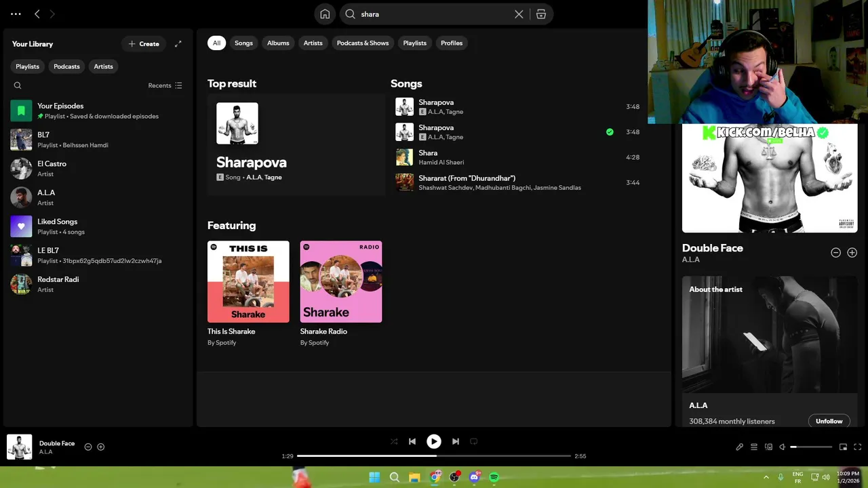This screenshot has width=868, height=488.
Task: Open the Recents sort dropdown
Action: click(165, 85)
